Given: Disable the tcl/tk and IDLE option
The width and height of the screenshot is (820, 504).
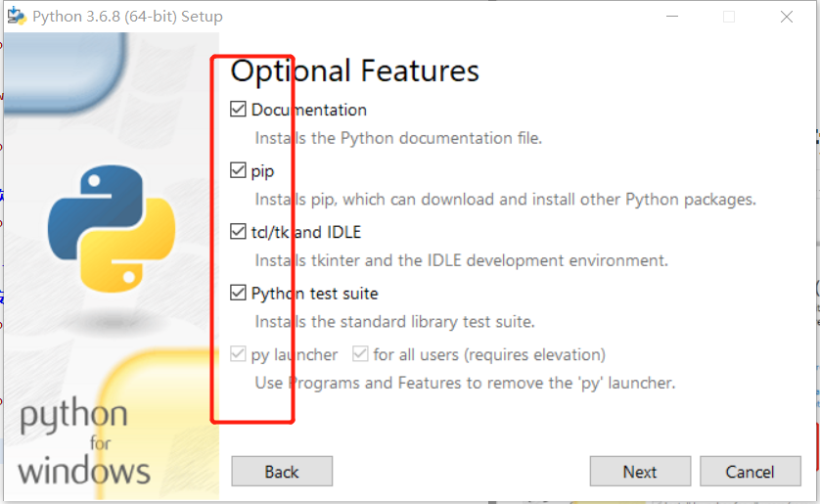Looking at the screenshot, I should [x=238, y=232].
